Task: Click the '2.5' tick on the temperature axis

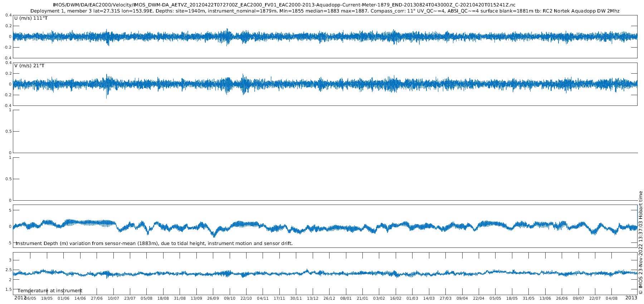Action: tap(9, 270)
